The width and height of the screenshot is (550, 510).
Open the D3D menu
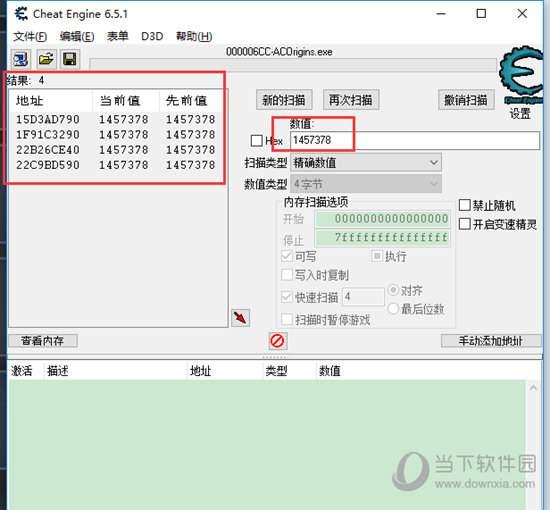[152, 36]
